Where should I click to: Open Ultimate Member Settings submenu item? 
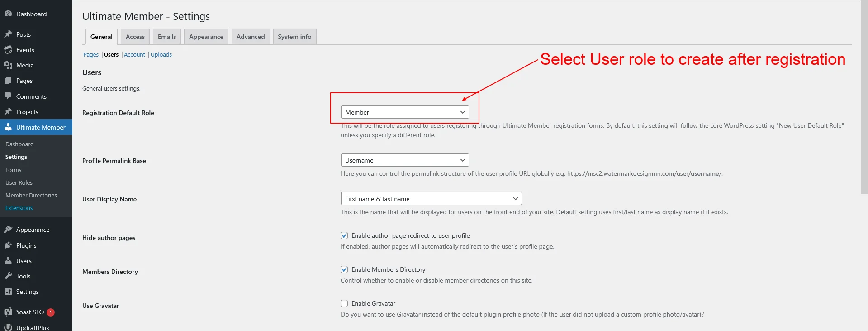point(36,157)
